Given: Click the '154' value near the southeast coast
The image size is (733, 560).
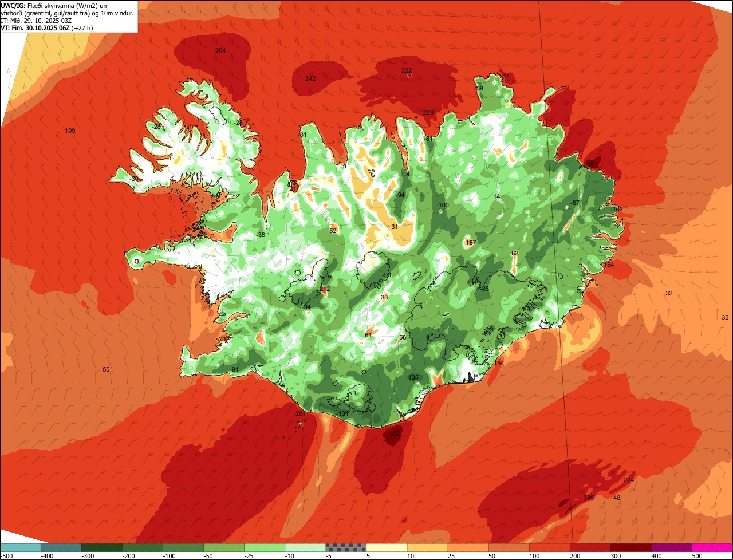Looking at the screenshot, I should [499, 363].
